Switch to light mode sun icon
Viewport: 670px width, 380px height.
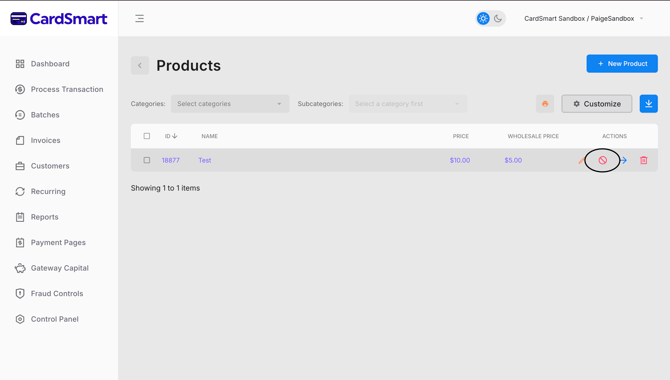(483, 18)
